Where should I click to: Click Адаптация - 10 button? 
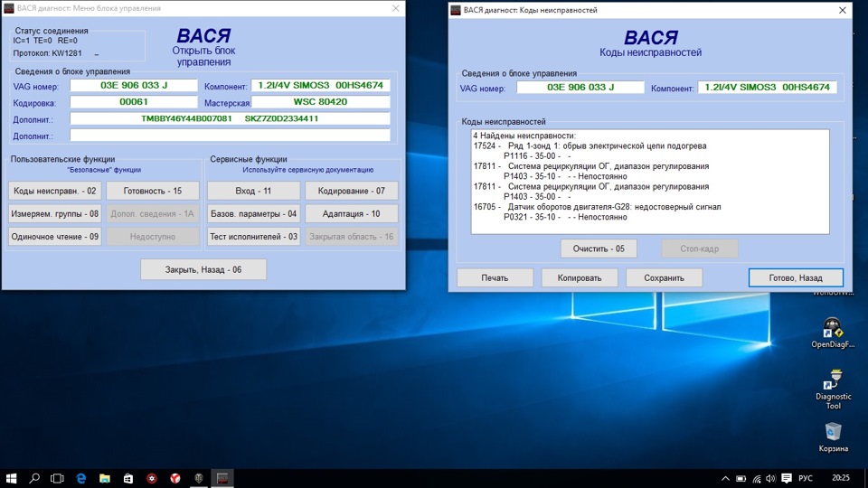pos(352,213)
